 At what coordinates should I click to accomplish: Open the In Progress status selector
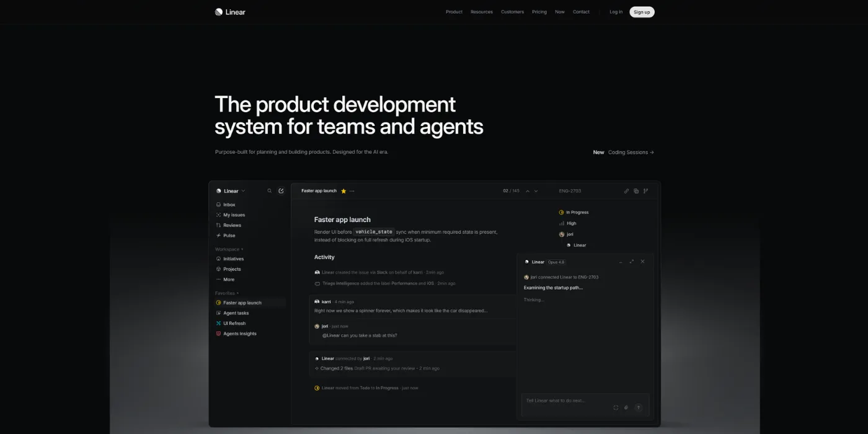574,213
